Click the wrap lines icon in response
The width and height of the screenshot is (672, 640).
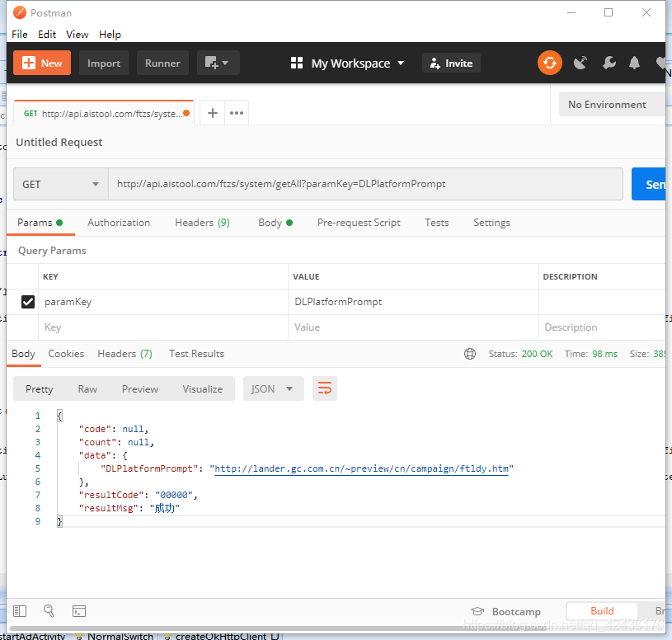[325, 388]
